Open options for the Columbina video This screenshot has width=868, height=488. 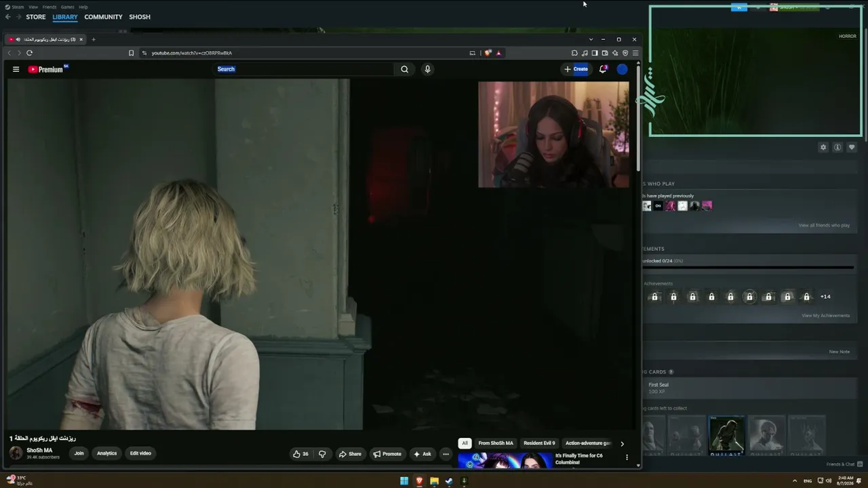(627, 458)
